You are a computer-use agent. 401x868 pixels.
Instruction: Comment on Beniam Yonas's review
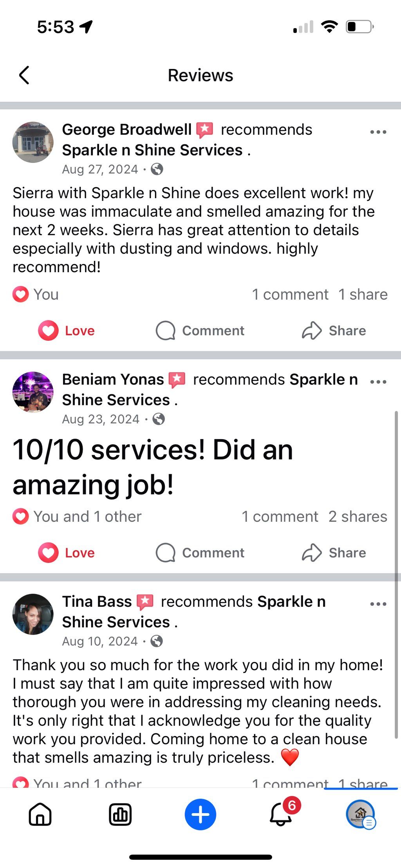(x=200, y=553)
